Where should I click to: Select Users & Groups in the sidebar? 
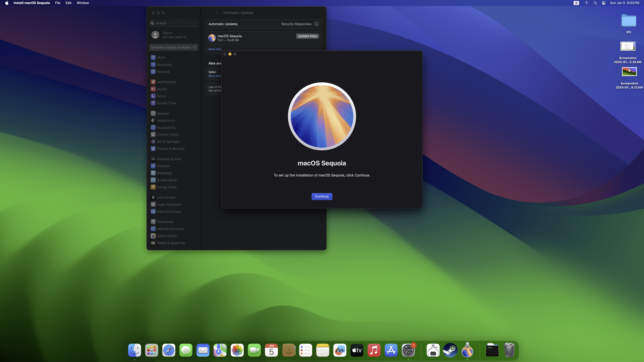[174, 211]
